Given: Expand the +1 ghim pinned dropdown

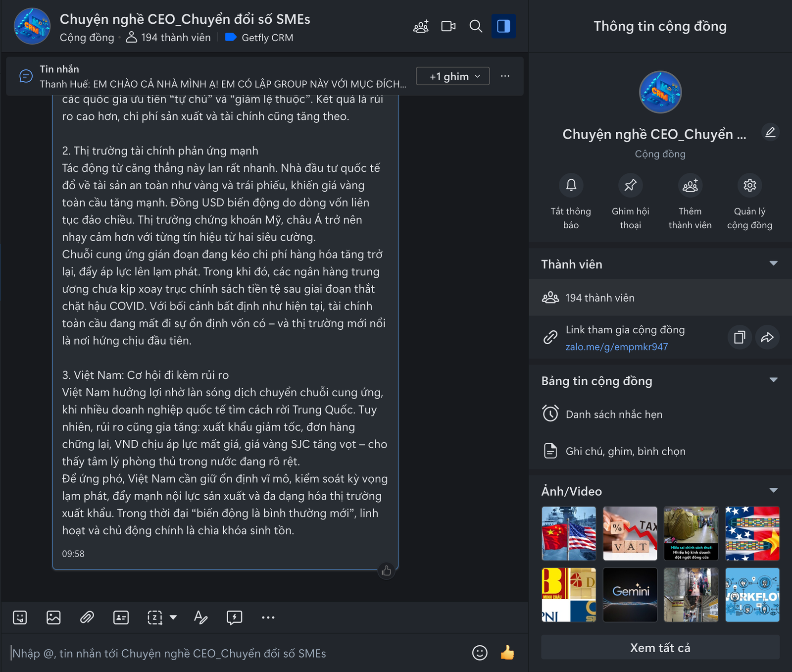Looking at the screenshot, I should coord(452,76).
